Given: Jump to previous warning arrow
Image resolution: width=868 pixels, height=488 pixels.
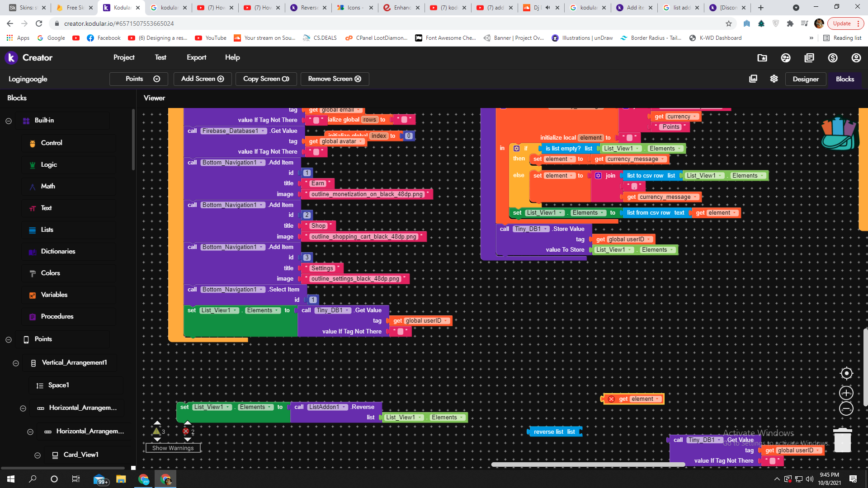Looking at the screenshot, I should (157, 423).
